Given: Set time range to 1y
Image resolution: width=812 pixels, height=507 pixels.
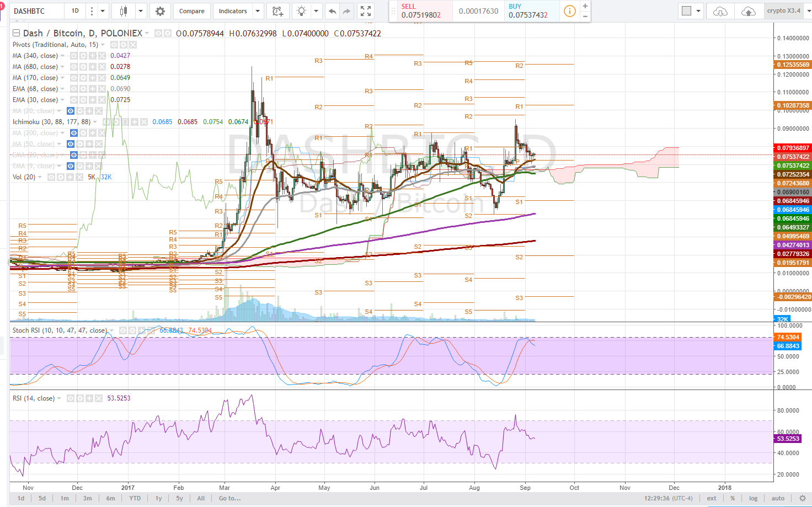Looking at the screenshot, I should point(158,498).
